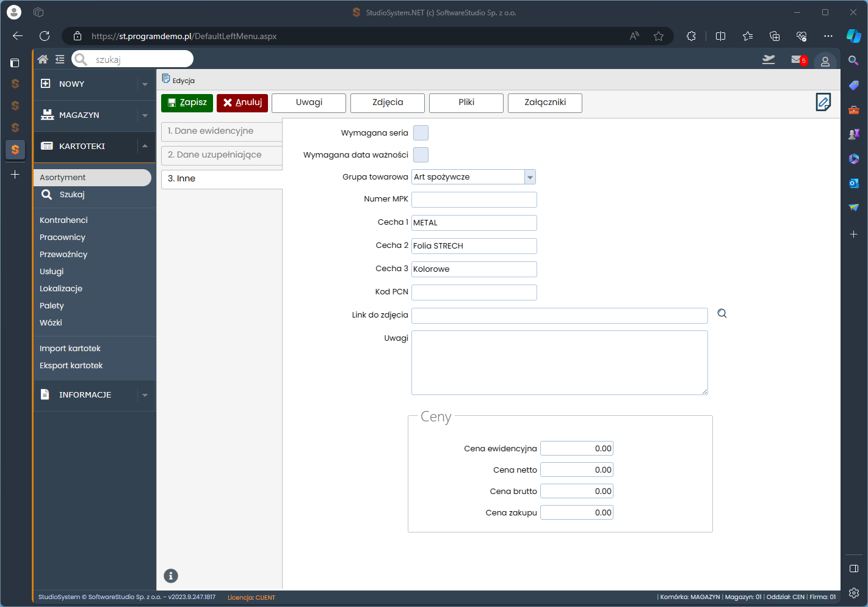This screenshot has height=607, width=868.
Task: Open the Grupa towarowa dropdown
Action: 530,177
